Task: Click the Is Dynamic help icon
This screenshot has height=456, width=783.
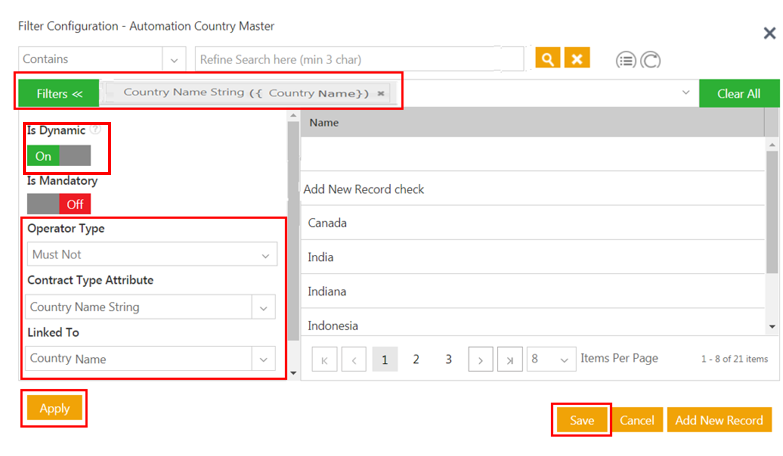Action: point(95,130)
